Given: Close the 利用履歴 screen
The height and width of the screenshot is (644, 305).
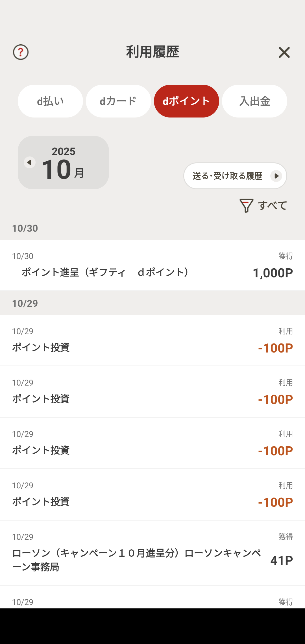Looking at the screenshot, I should tap(284, 53).
